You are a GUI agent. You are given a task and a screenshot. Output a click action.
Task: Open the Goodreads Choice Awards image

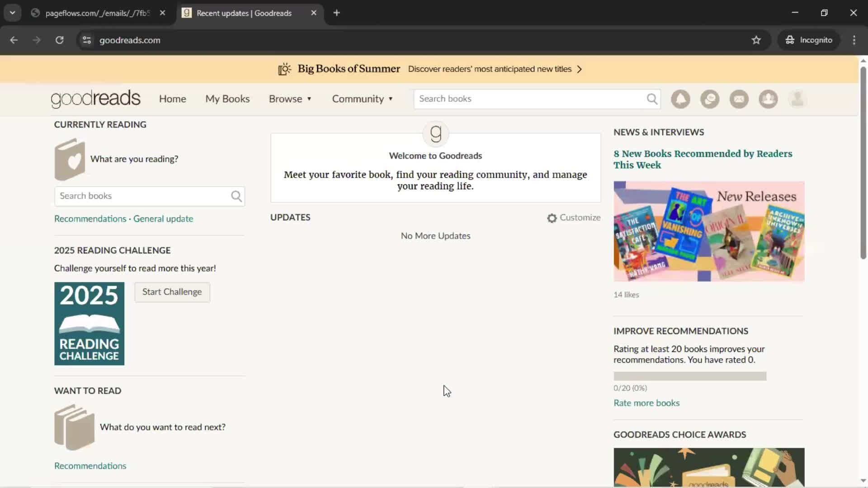pyautogui.click(x=709, y=468)
